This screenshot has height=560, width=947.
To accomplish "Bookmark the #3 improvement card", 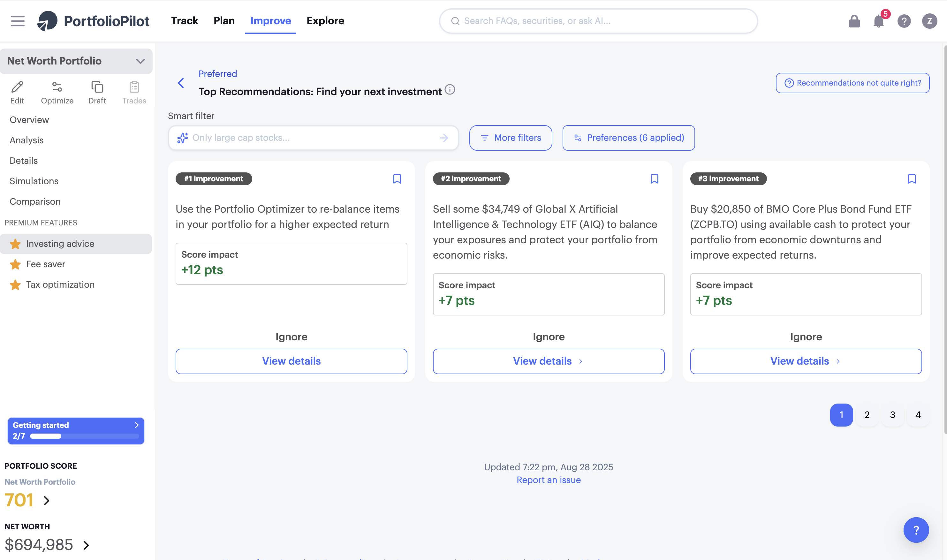I will click(x=912, y=179).
